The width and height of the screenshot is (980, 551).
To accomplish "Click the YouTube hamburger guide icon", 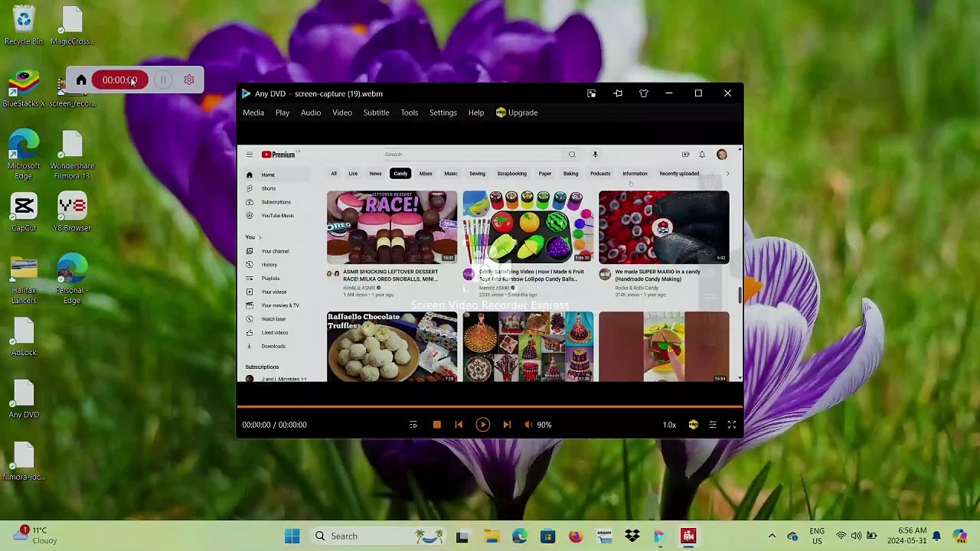I will [250, 155].
